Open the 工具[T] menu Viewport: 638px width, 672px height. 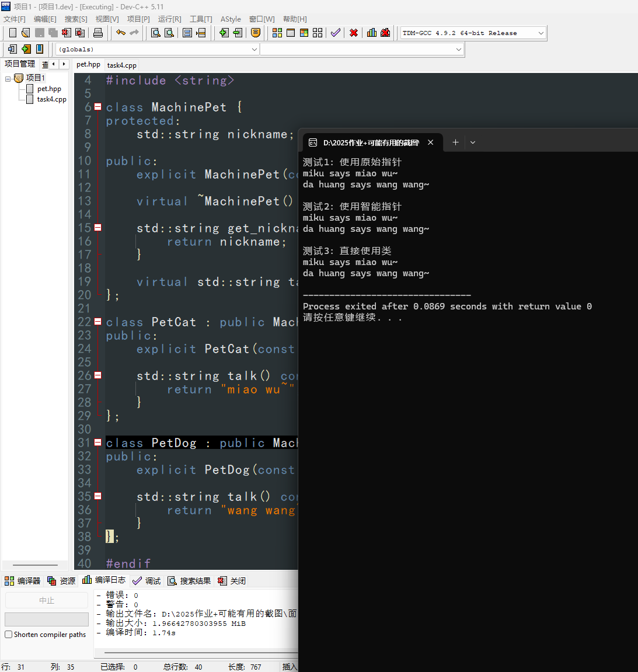tap(201, 19)
